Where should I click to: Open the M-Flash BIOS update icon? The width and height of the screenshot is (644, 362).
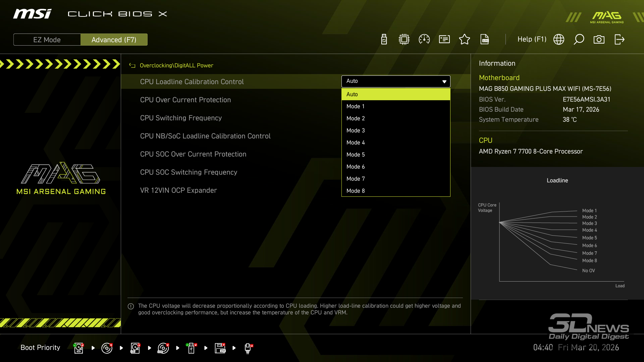click(x=384, y=40)
